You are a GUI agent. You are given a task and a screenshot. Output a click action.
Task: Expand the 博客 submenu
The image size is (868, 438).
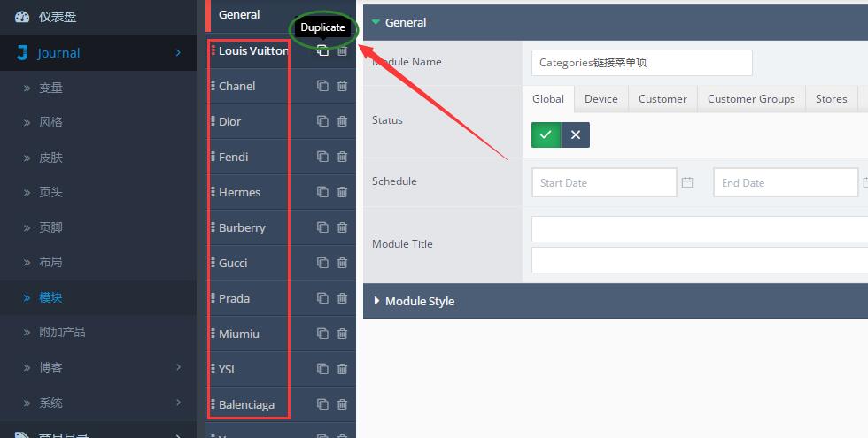click(x=178, y=367)
